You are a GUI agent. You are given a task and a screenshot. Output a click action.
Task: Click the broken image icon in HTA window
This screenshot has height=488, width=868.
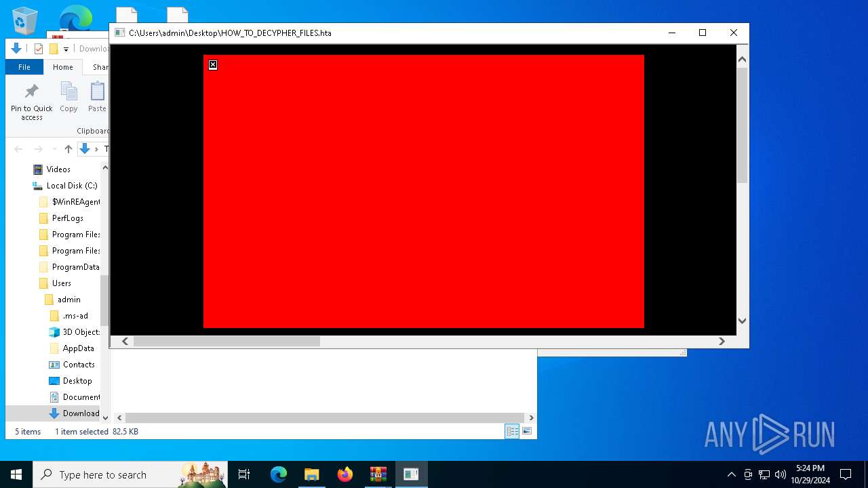(213, 65)
